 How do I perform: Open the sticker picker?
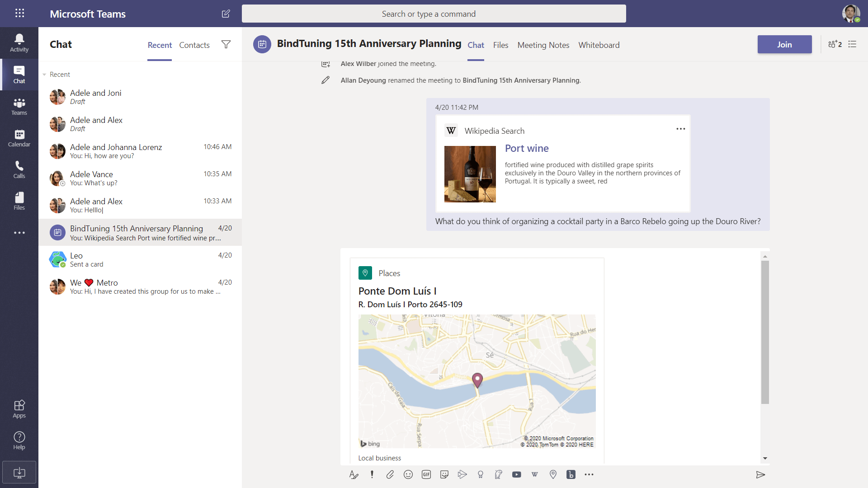(444, 474)
